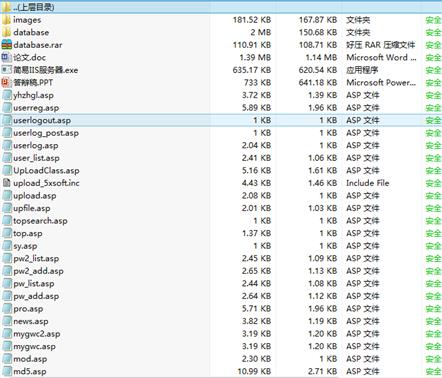Viewport: 442px width, 378px height.
Task: Click the UpLoadClass.asp file icon
Action: click(7, 171)
